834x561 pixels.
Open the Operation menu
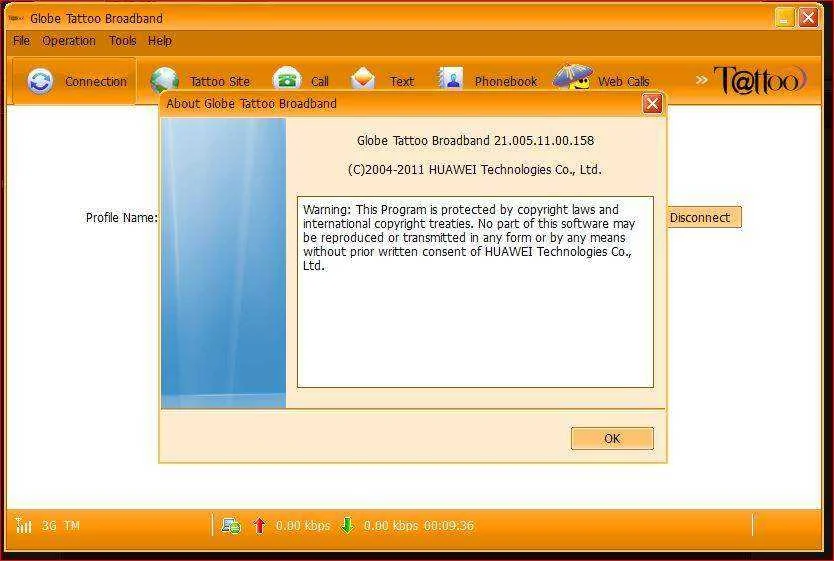coord(69,41)
